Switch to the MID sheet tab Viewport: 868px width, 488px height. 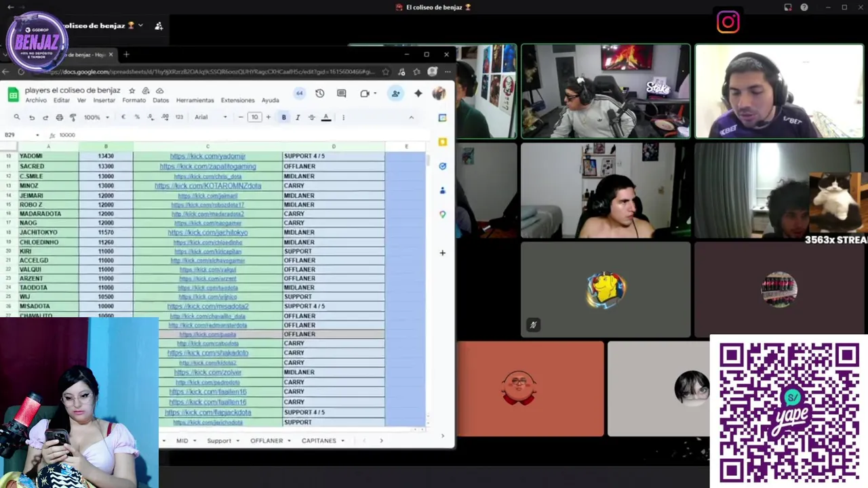[182, 441]
